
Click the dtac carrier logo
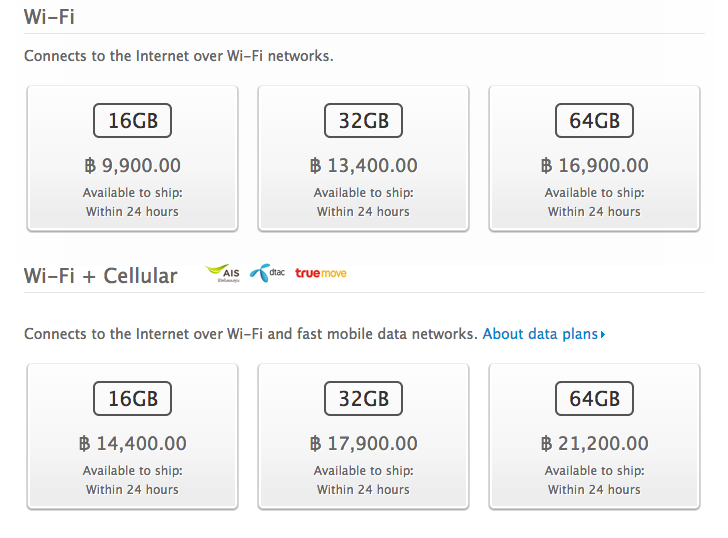pos(267,272)
